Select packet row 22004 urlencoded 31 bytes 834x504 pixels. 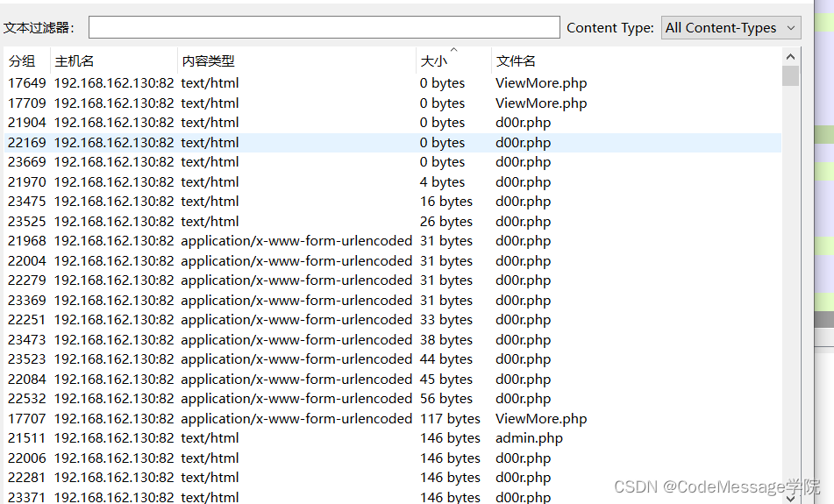coord(393,261)
